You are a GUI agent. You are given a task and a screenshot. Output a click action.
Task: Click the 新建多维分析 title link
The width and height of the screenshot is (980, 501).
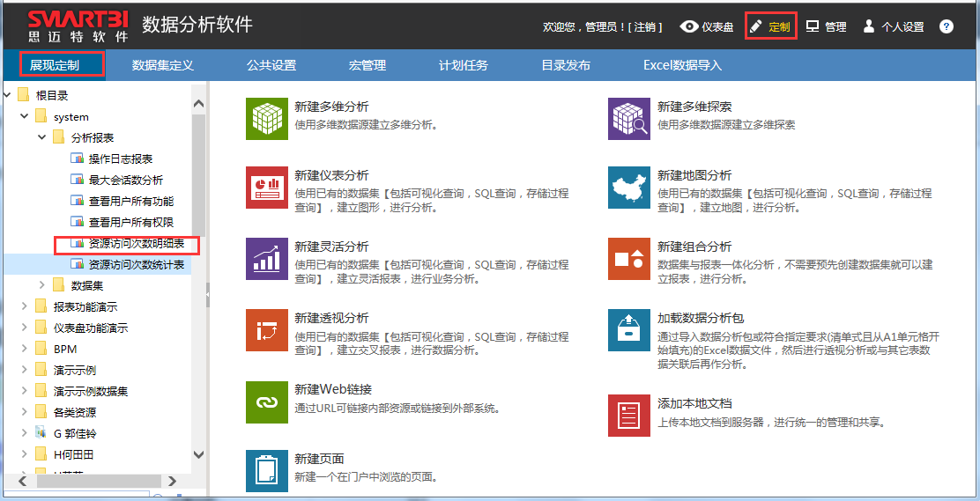pos(331,107)
